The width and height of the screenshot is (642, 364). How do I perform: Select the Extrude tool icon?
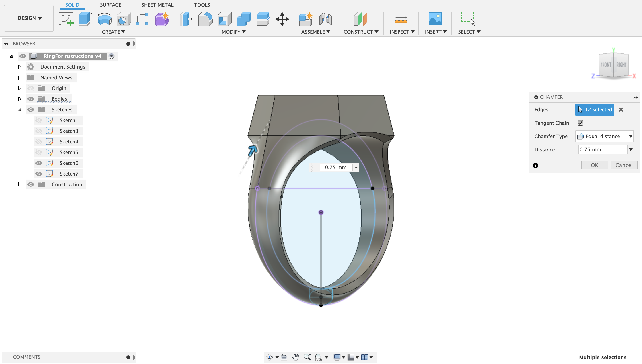pyautogui.click(x=85, y=19)
